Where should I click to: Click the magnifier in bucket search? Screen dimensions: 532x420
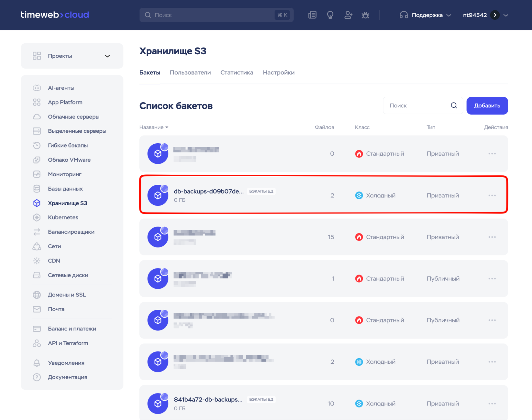pyautogui.click(x=454, y=106)
